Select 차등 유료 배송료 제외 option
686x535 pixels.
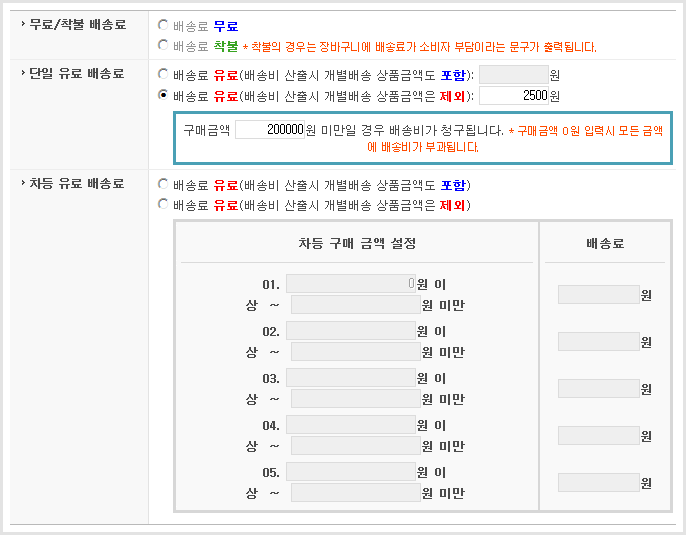164,205
